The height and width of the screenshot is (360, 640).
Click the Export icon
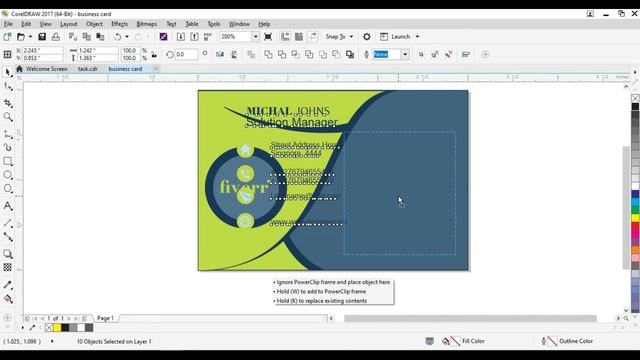194,37
